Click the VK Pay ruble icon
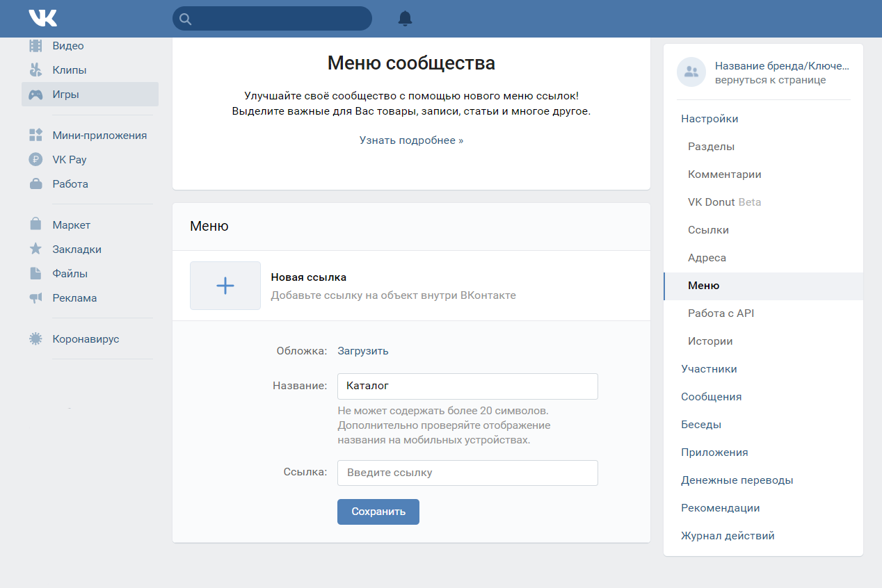The width and height of the screenshot is (882, 588). tap(35, 160)
